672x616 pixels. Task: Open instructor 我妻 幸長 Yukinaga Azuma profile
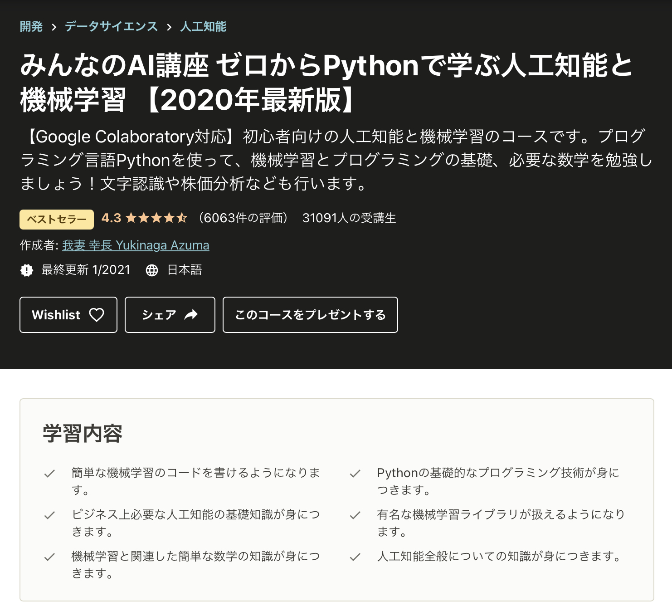pos(136,245)
